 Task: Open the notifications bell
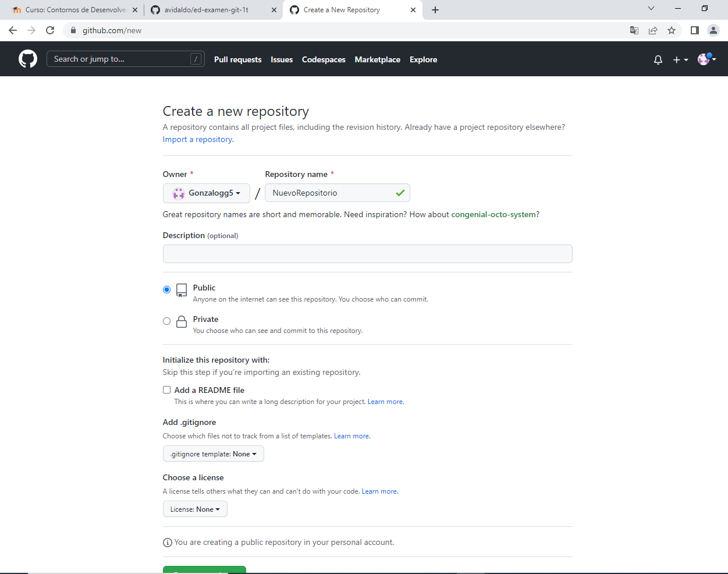658,59
